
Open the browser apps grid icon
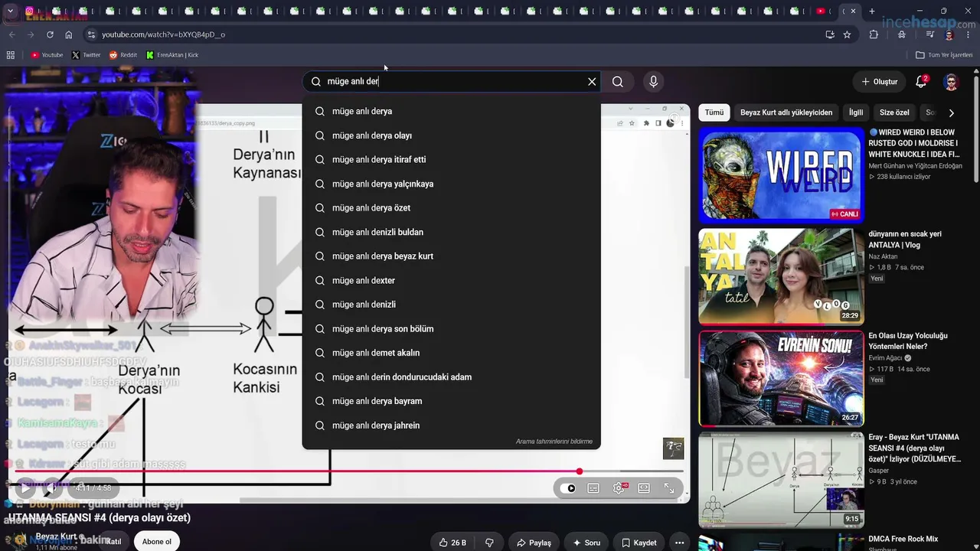pyautogui.click(x=11, y=55)
